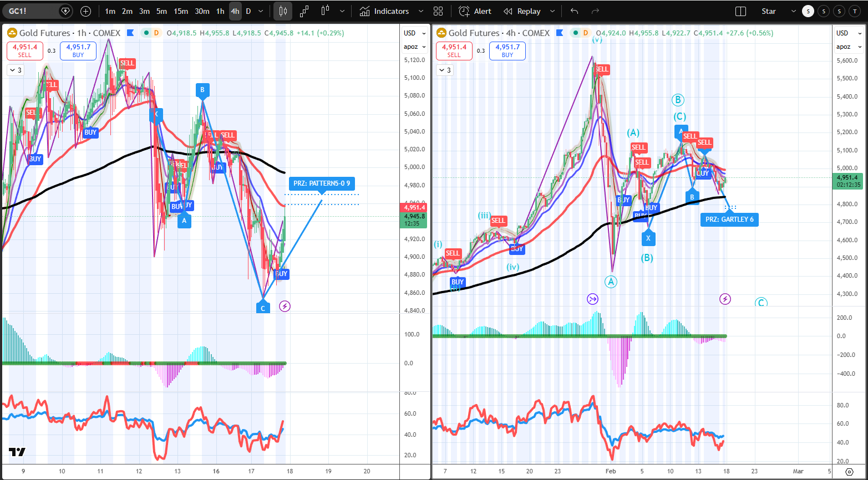Toggle the blue flag on the 4h chart
This screenshot has width=868, height=480.
[x=560, y=33]
